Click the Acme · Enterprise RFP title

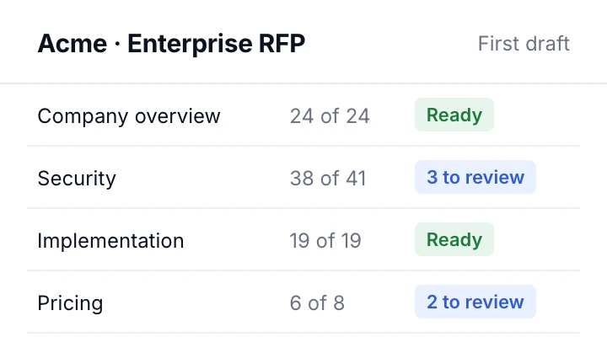point(171,43)
